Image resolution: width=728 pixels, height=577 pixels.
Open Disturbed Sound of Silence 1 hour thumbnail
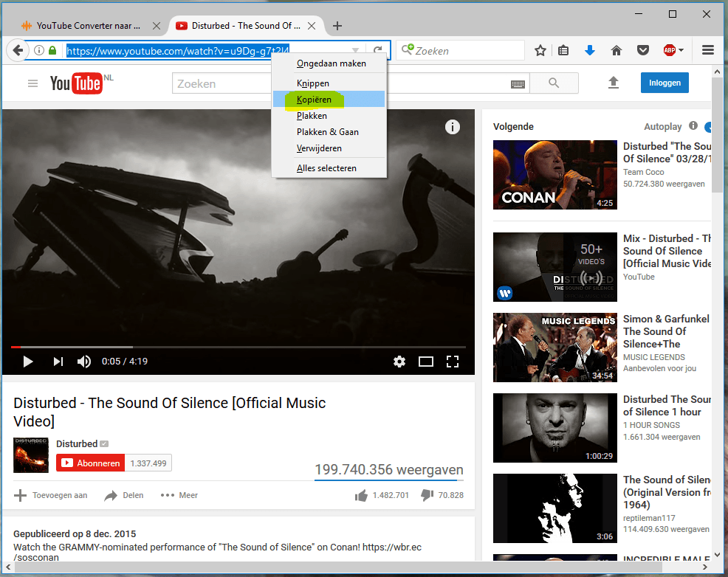point(554,428)
